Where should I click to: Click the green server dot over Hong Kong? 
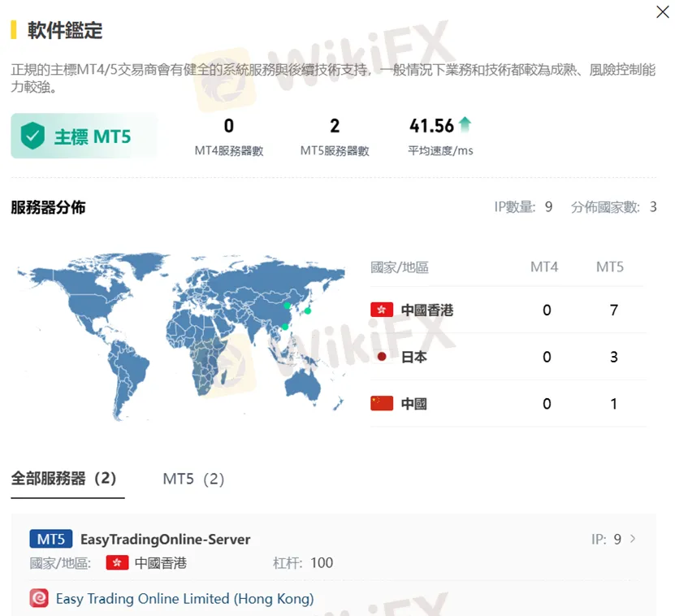(x=285, y=327)
